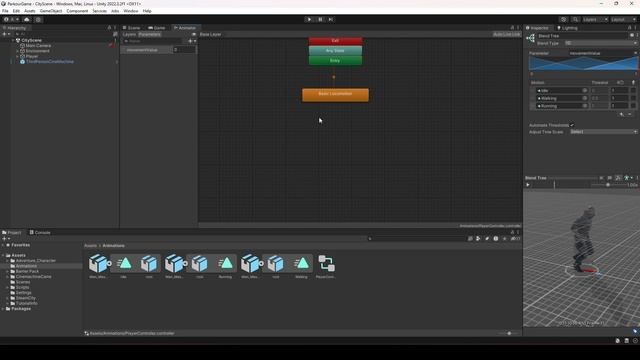Remove selected motion with minus button
The width and height of the screenshot is (640, 360).
tap(629, 115)
